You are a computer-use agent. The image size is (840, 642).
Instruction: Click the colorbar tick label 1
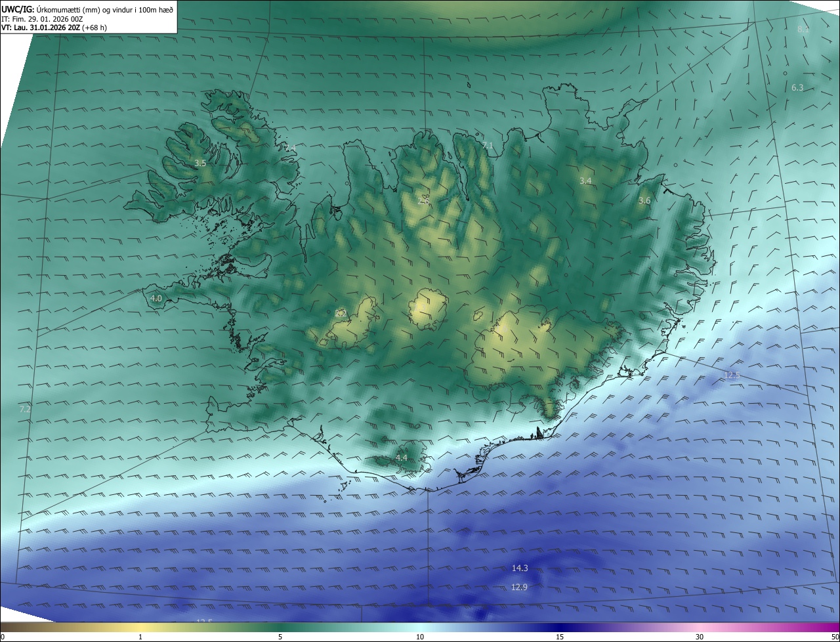coord(140,637)
